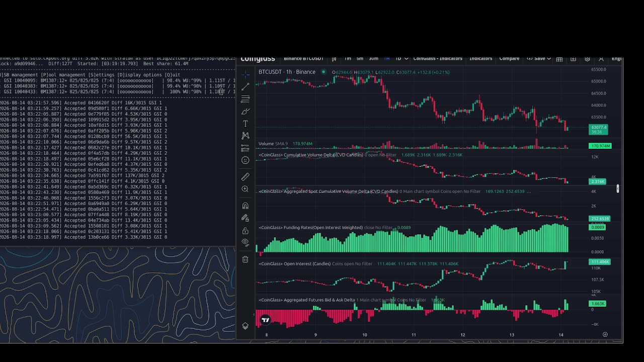This screenshot has height=362, width=644.
Task: Open the candlestick chart type selector
Action: tap(334, 59)
